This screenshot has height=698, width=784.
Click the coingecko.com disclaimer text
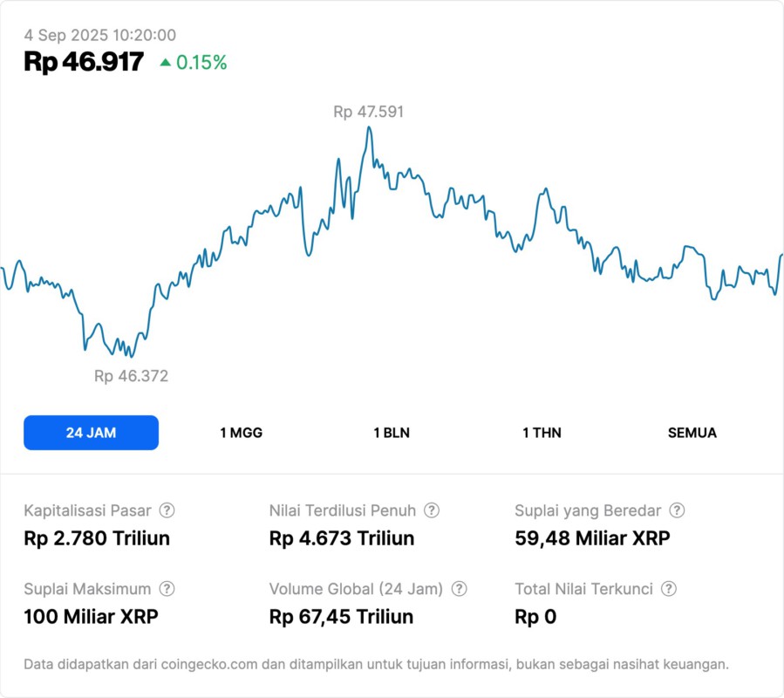[376, 665]
